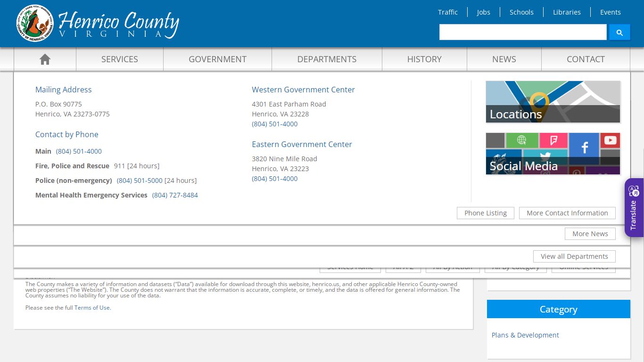This screenshot has height=362, width=644.
Task: Open the Events top link
Action: (x=610, y=12)
